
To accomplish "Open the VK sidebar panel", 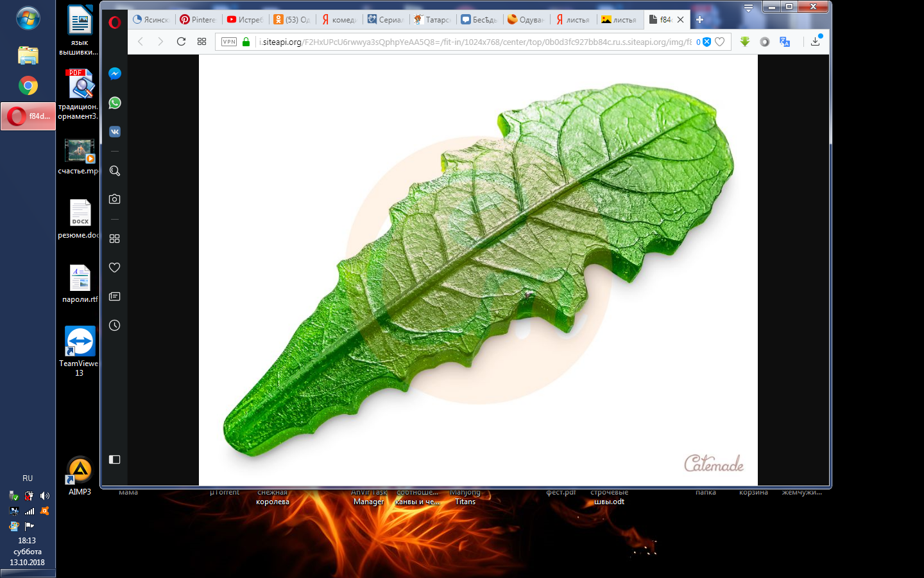I will coord(115,132).
